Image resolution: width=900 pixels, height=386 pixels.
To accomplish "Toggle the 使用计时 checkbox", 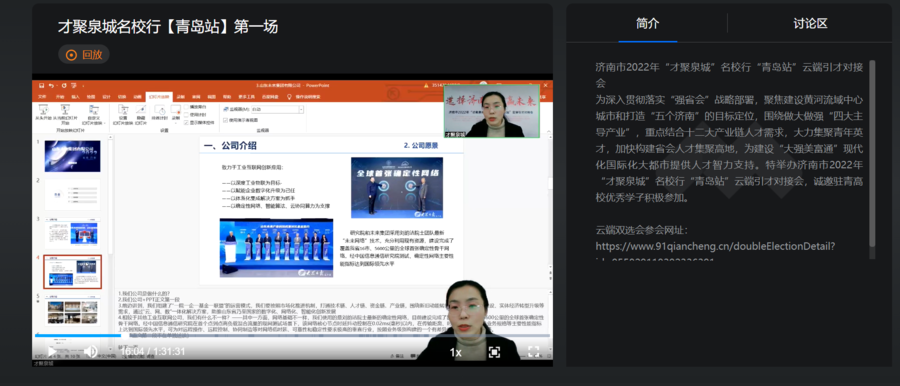I will (x=187, y=114).
